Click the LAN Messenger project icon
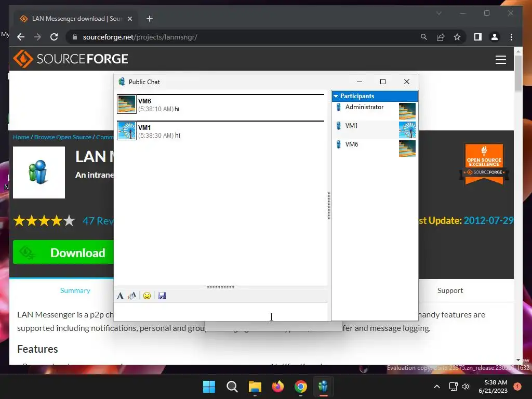Image resolution: width=532 pixels, height=399 pixels. [39, 172]
